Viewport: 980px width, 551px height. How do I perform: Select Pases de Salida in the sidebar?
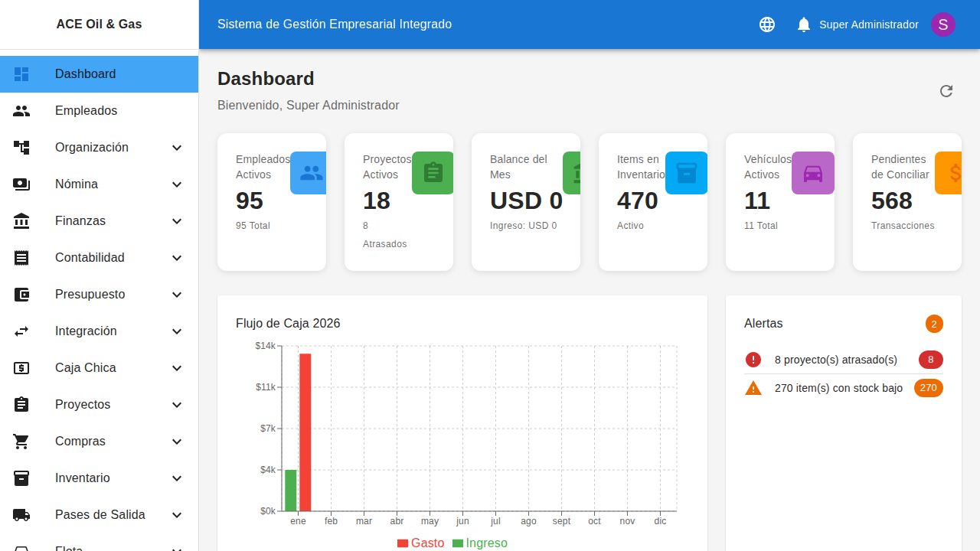(98, 515)
